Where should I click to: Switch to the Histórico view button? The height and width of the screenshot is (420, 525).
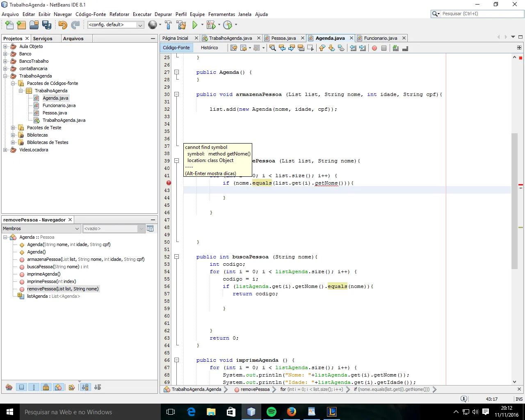(x=209, y=48)
